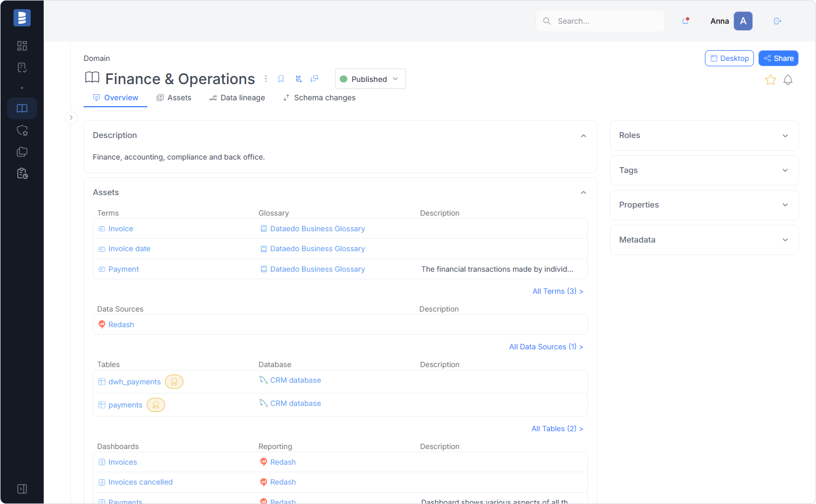Expand the bottom sidebar panel toggle
This screenshot has height=504, width=816.
pyautogui.click(x=22, y=489)
